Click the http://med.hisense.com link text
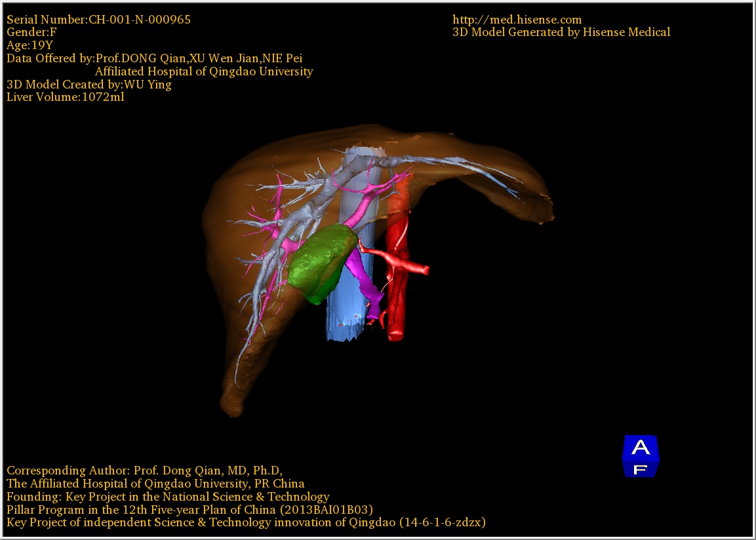This screenshot has width=756, height=540. pos(517,20)
